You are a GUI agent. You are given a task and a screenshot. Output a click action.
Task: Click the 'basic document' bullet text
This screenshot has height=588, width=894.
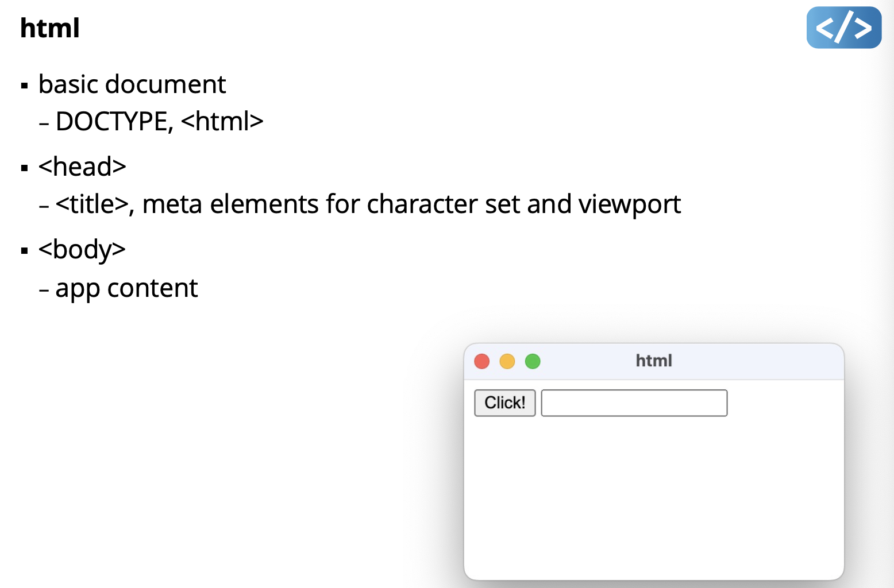(132, 84)
